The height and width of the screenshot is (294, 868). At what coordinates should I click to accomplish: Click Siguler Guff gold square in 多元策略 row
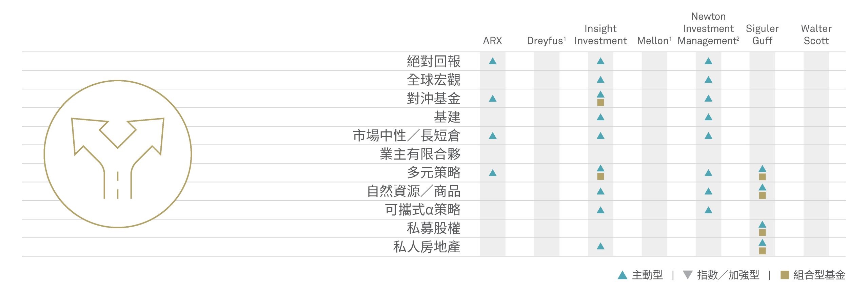762,177
